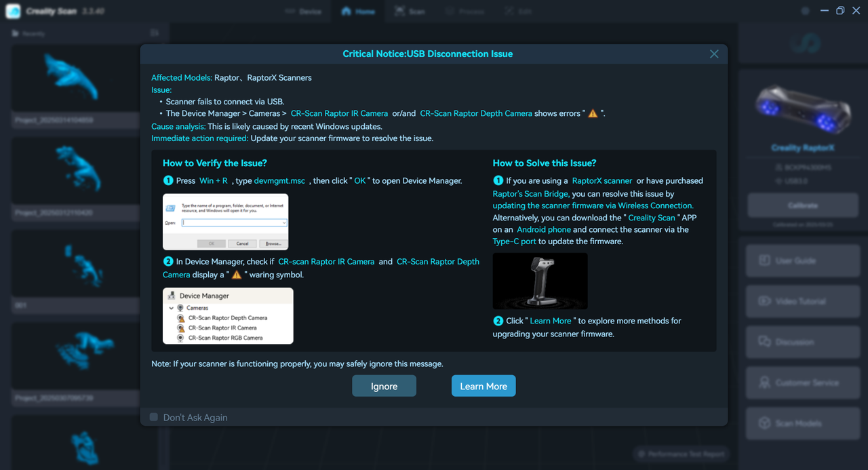
Task: Click the Run dialog example screenshot
Action: (226, 222)
